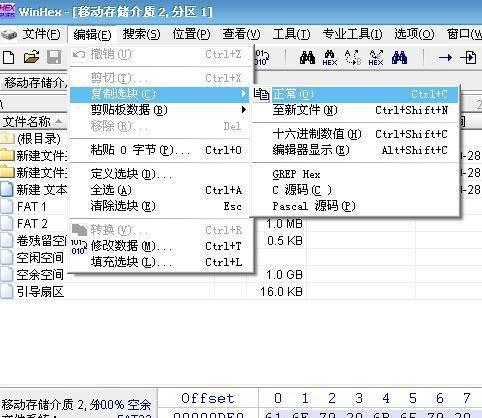This screenshot has width=482, height=418.
Task: Click the 16.0 KB size cell
Action: [x=281, y=292]
